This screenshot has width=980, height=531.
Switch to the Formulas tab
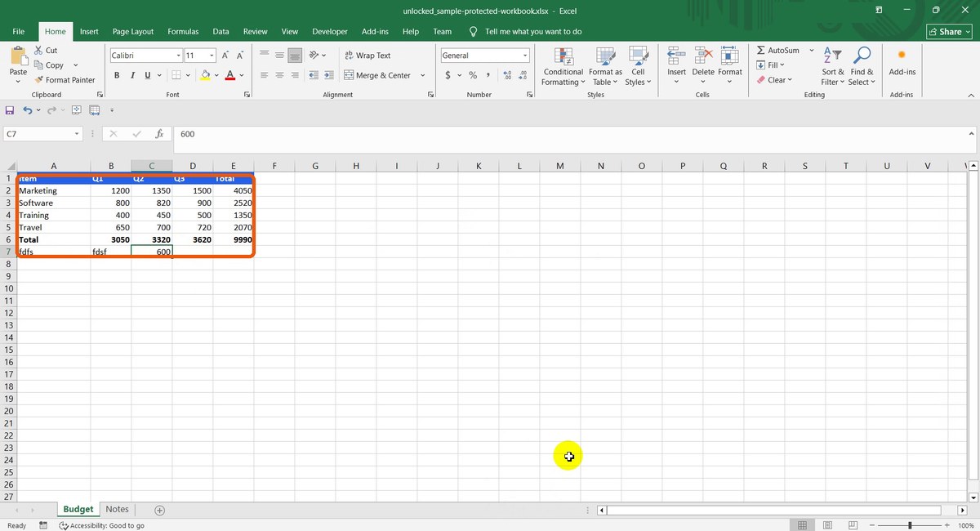pos(183,32)
